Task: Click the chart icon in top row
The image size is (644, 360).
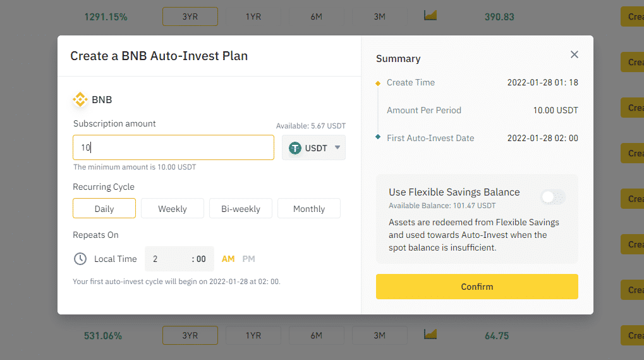Action: (x=430, y=15)
